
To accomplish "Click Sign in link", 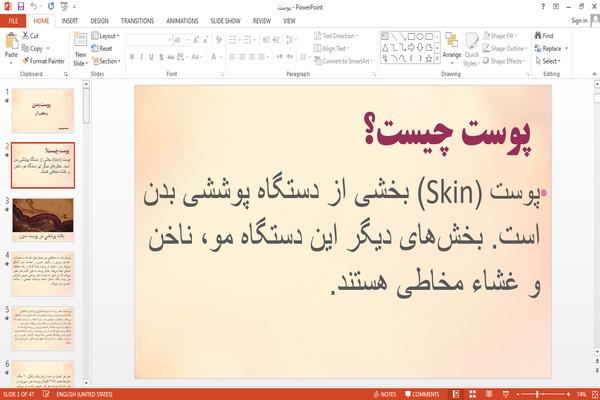I will (579, 21).
